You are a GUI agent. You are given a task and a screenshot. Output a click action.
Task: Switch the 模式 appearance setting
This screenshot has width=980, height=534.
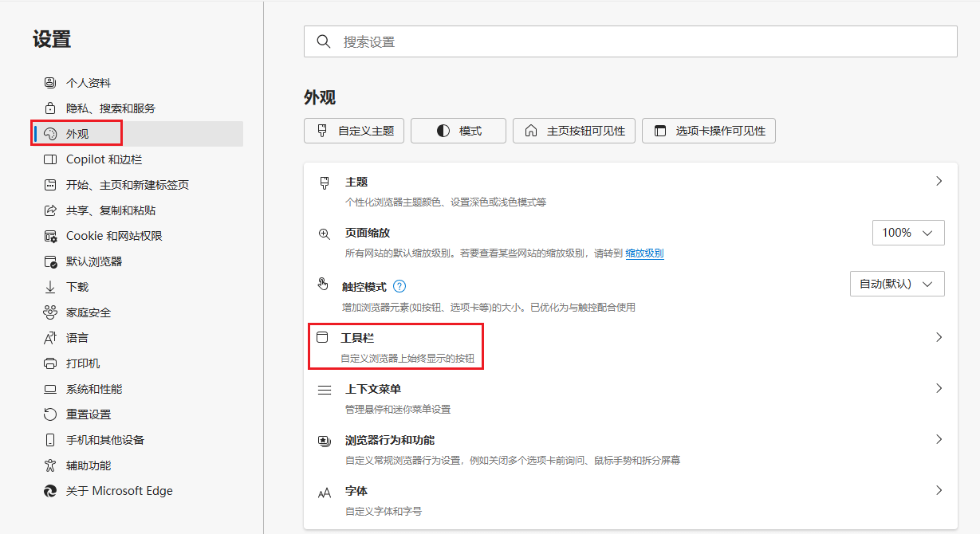coord(459,130)
